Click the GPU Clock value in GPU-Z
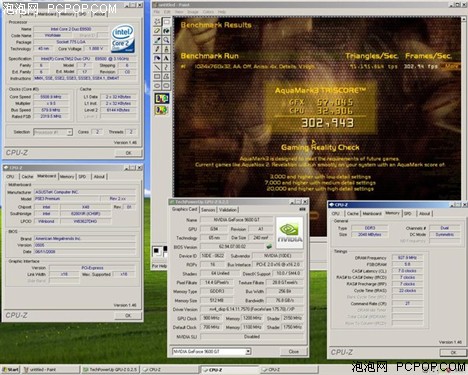468x375 pixels. click(x=211, y=318)
